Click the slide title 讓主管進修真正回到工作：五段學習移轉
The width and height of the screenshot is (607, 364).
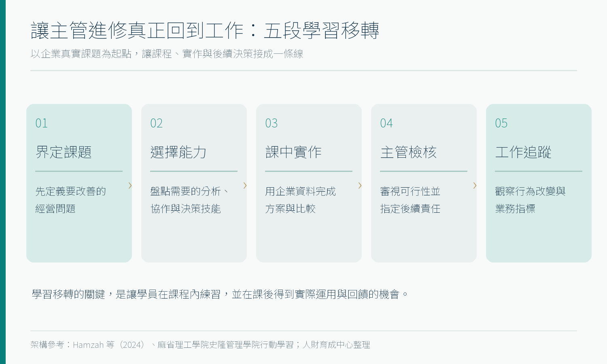click(205, 30)
